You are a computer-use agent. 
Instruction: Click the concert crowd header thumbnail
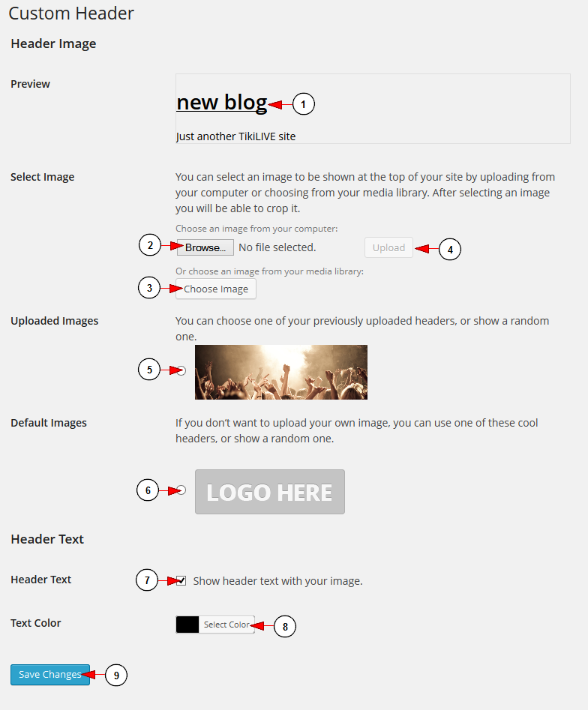click(x=280, y=372)
